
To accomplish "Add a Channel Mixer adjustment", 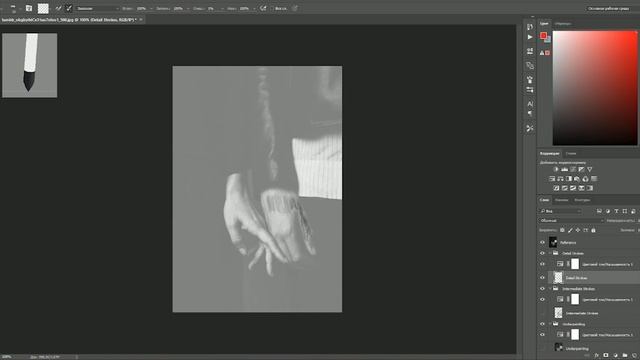I will pyautogui.click(x=586, y=179).
